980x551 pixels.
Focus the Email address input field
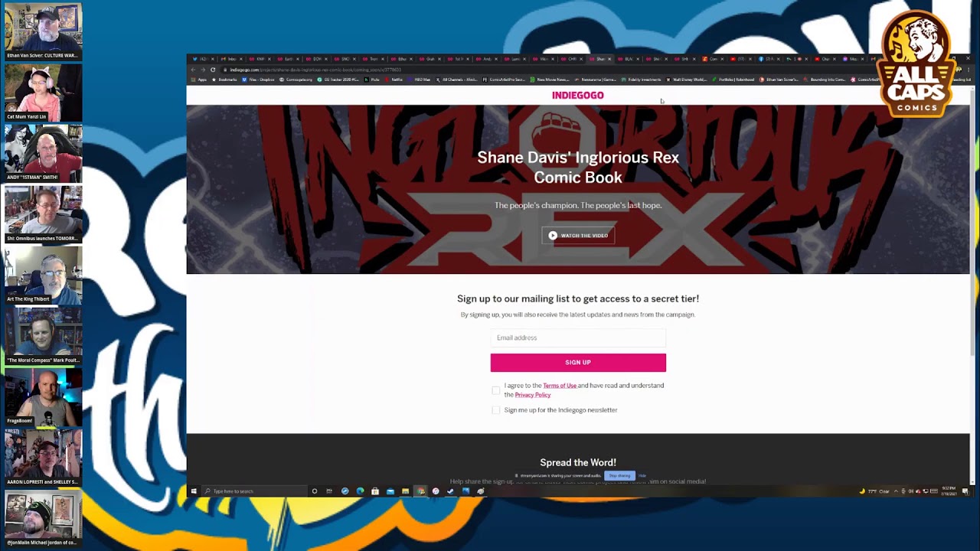[578, 337]
